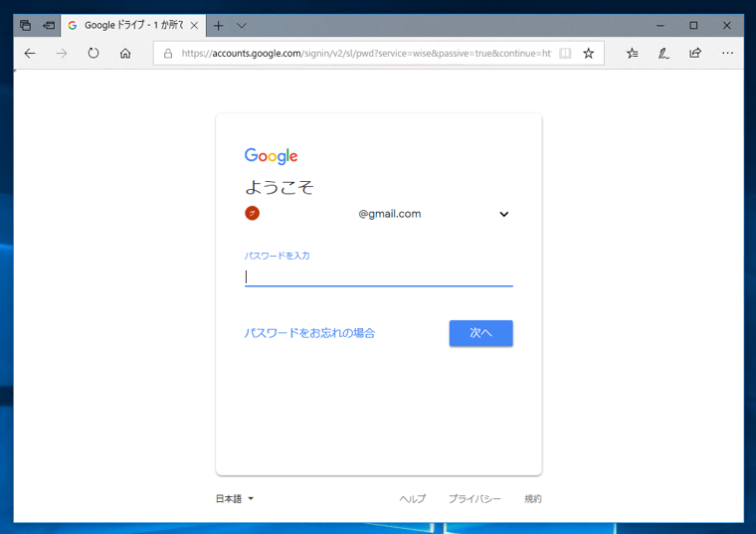This screenshot has width=756, height=534.
Task: Click the forward navigation arrow
Action: 62,53
